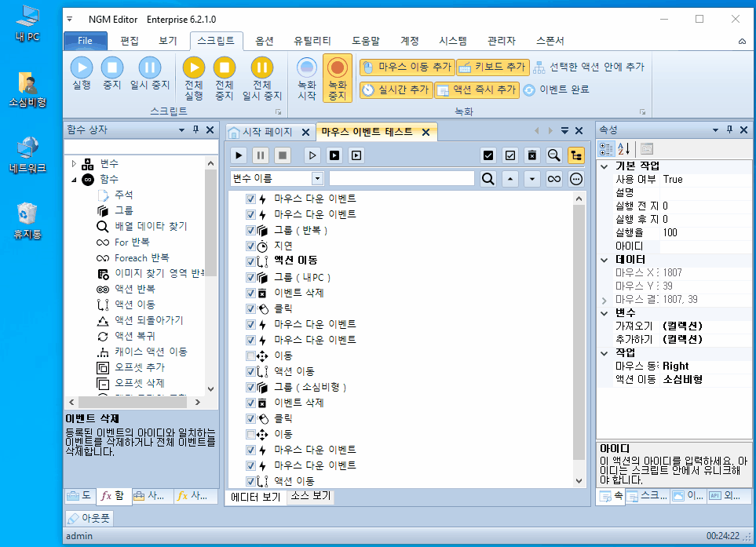Click the 함수 상자 horizontal scrollbar
Screen dimensions: 756x547
tap(134, 402)
